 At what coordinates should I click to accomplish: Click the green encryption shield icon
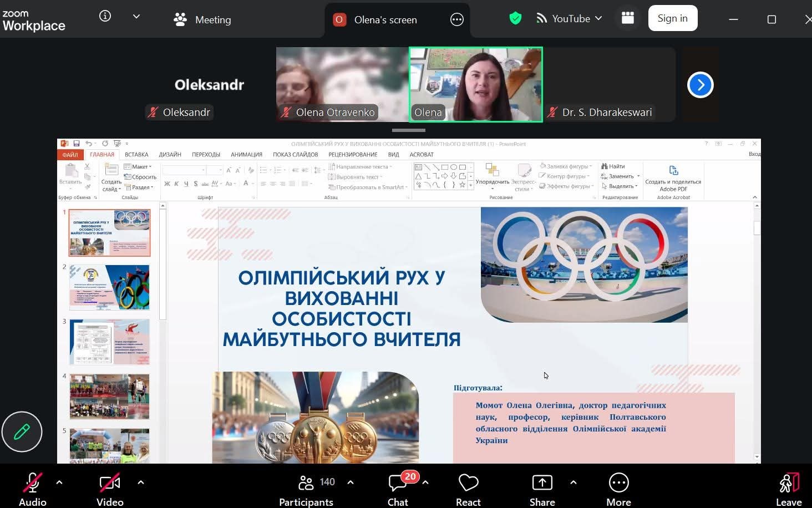pyautogui.click(x=515, y=18)
